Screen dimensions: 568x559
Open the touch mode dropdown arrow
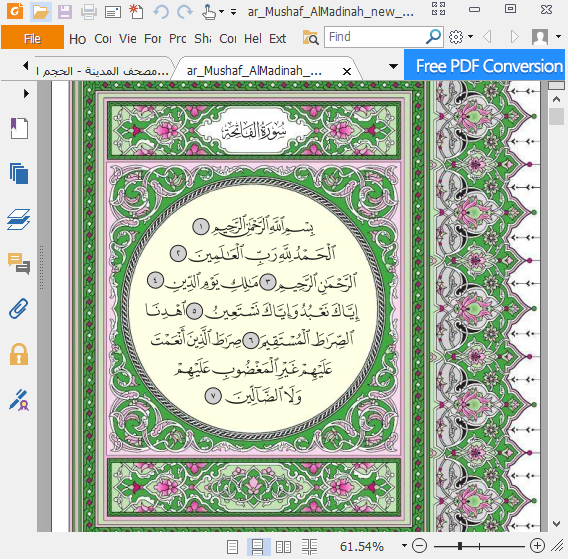click(221, 12)
